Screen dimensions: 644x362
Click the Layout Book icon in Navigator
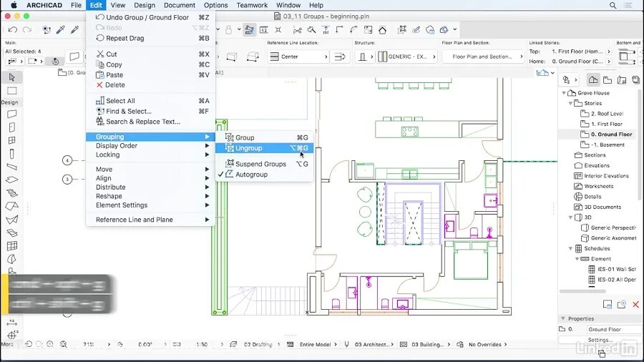click(x=622, y=79)
